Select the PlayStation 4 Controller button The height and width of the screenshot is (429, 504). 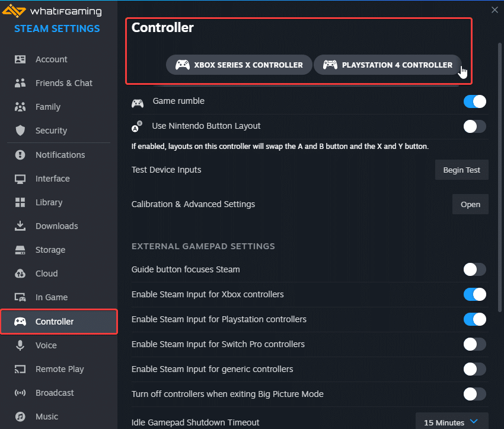coord(387,65)
